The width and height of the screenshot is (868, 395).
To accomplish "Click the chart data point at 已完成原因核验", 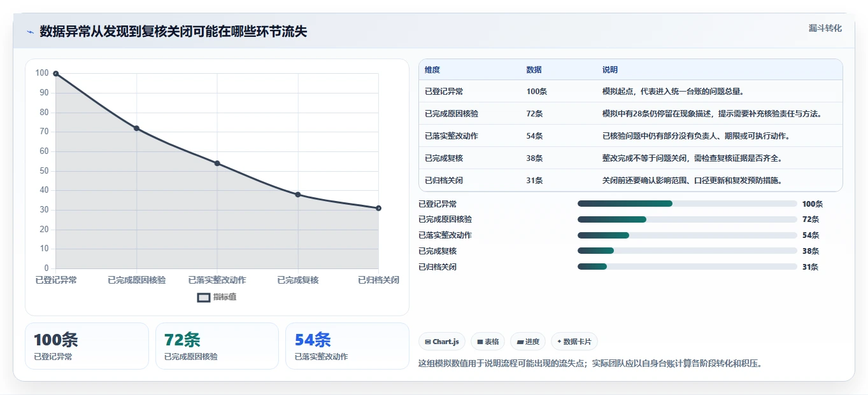I will (136, 128).
